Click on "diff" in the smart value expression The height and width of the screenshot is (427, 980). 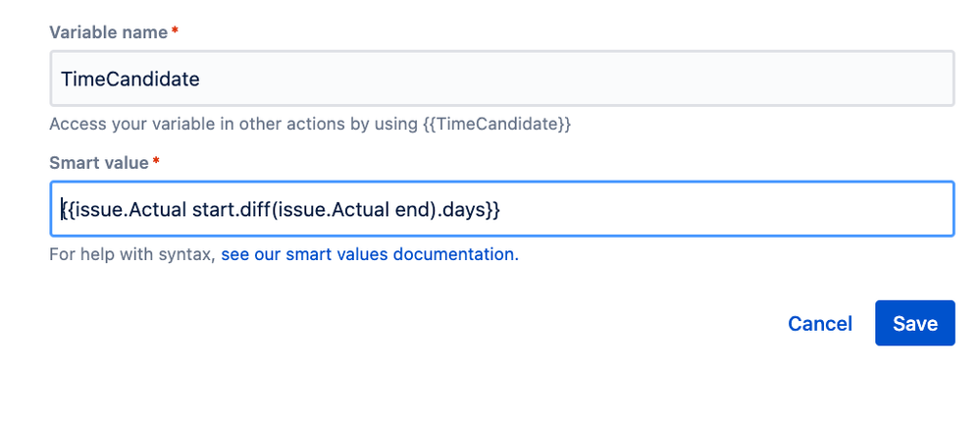(x=246, y=209)
